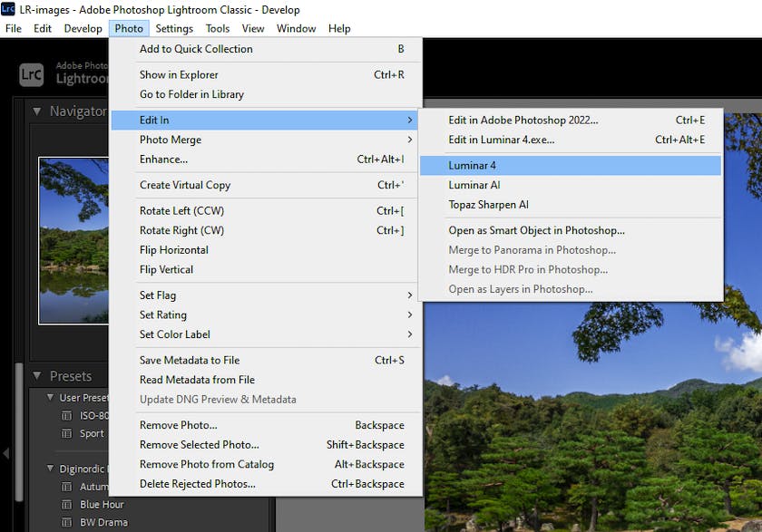Click the ISO-80 preset icon
The image size is (762, 532).
coord(66,415)
